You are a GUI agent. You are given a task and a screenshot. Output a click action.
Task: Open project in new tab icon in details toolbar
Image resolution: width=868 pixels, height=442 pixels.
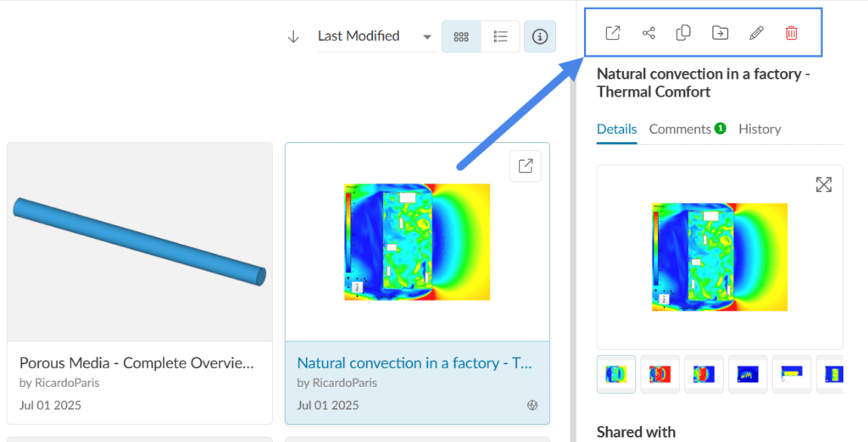(613, 33)
